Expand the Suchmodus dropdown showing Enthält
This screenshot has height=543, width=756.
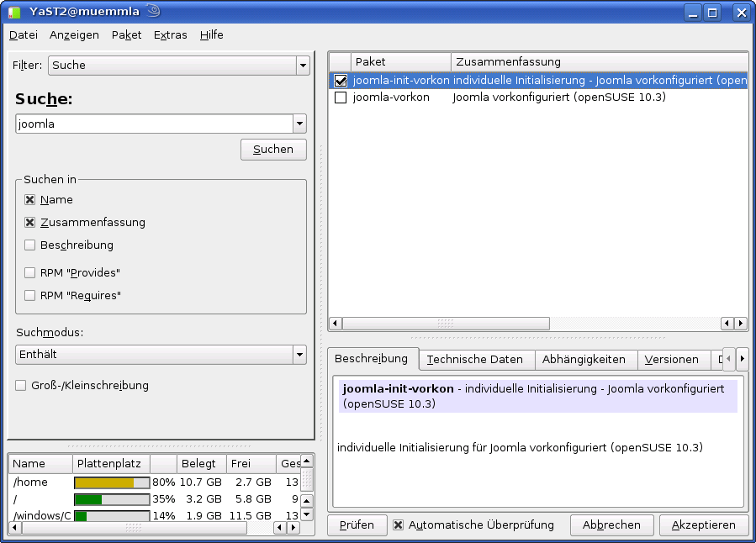(x=161, y=355)
